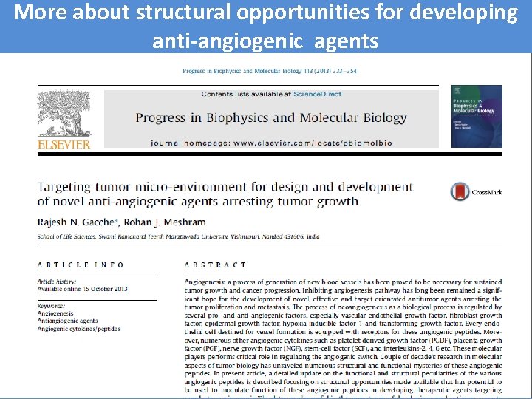
Task: Click 'Contents lists available at' text
Action: (x=246, y=94)
